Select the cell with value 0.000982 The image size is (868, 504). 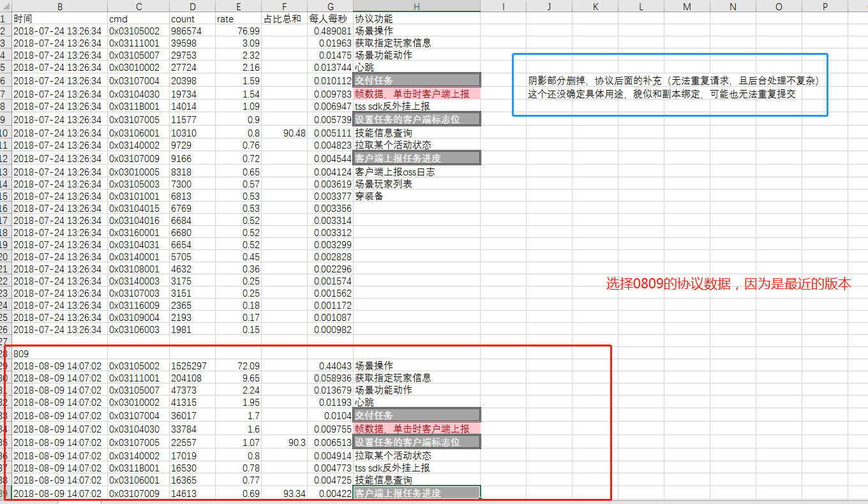tap(330, 330)
